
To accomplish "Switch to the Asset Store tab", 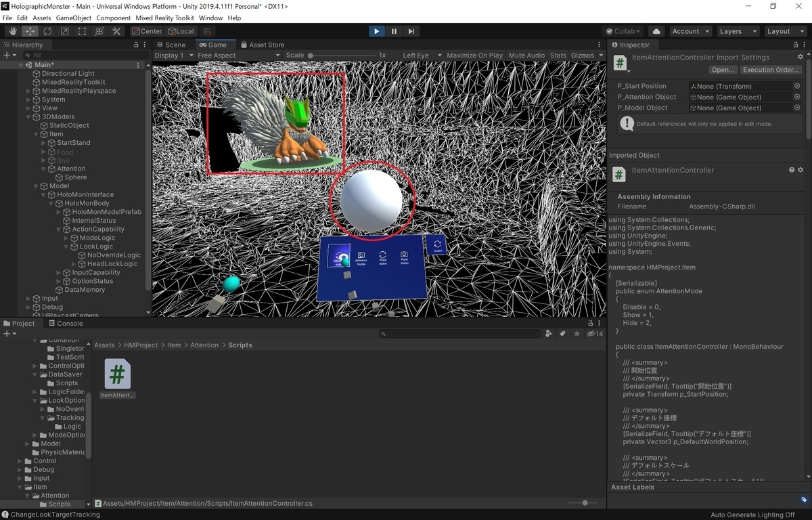I will point(262,45).
